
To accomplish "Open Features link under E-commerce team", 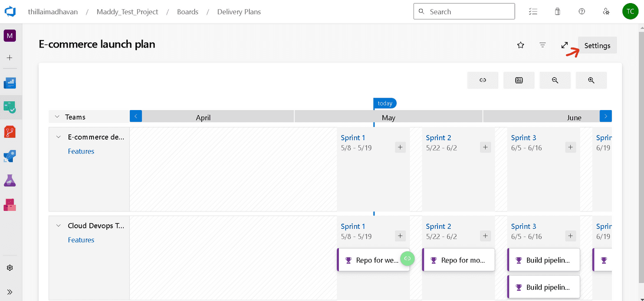I will tap(81, 151).
